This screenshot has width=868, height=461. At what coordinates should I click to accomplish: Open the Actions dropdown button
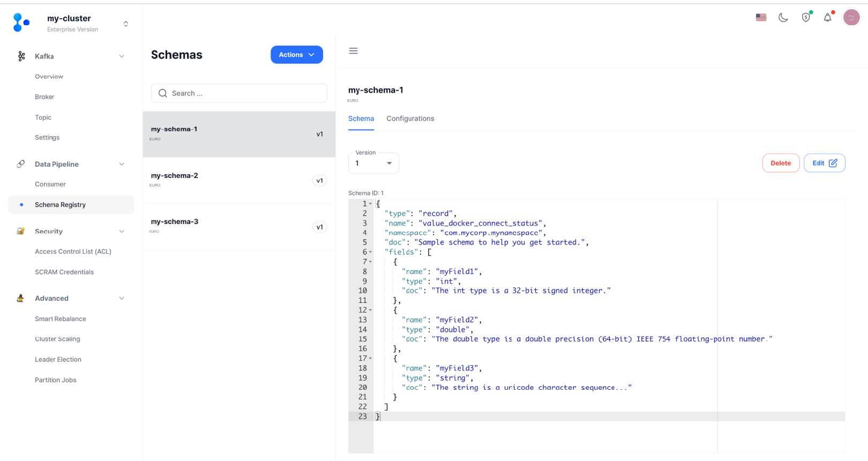296,55
